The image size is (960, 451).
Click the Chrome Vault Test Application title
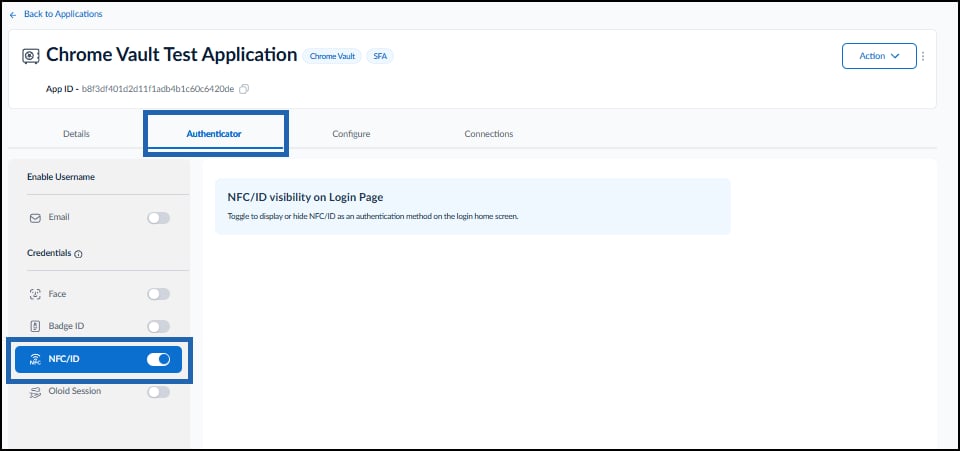point(172,54)
